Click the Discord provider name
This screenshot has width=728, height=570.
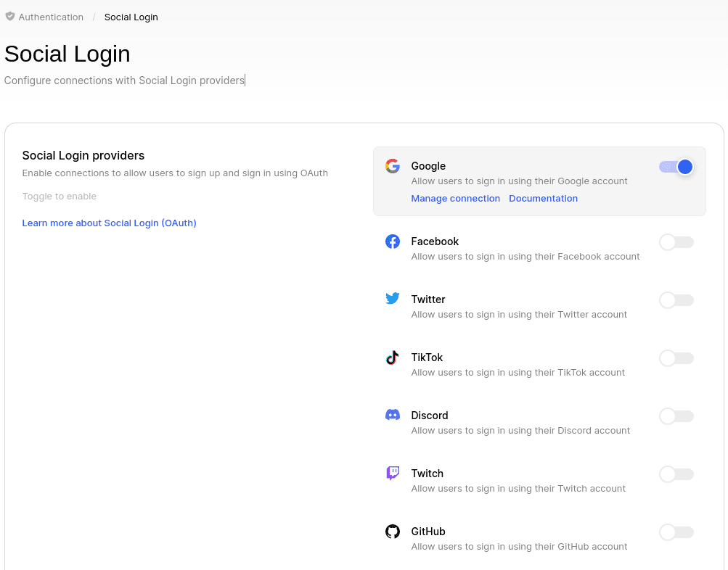tap(430, 416)
